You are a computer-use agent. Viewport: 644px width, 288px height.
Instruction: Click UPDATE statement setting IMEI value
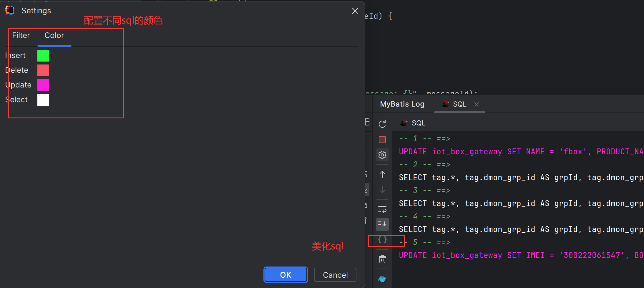tap(521, 255)
